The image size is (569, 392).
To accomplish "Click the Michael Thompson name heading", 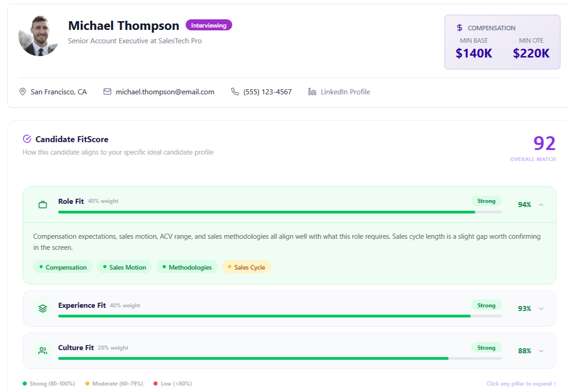I will pyautogui.click(x=123, y=26).
